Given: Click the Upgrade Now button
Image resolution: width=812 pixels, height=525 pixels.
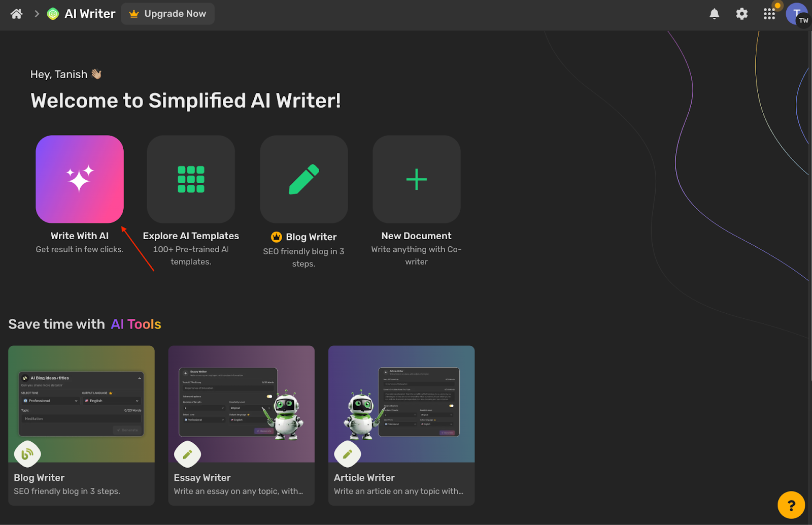Looking at the screenshot, I should click(167, 14).
